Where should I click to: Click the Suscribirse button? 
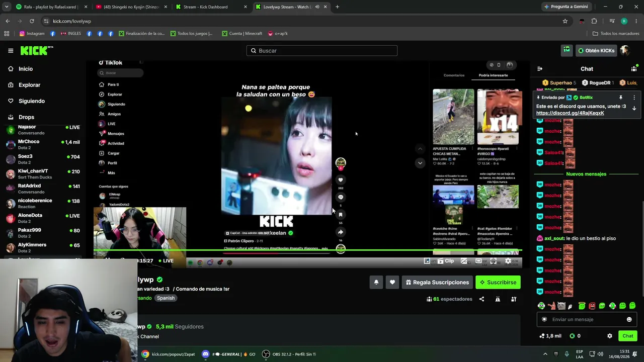pos(498,283)
